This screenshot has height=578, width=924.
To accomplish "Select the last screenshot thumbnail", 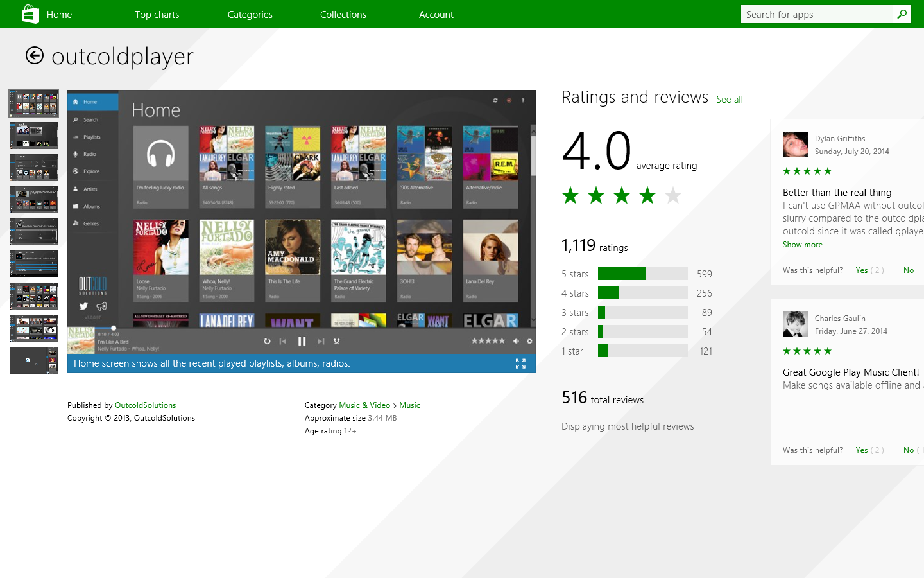I will pos(33,360).
